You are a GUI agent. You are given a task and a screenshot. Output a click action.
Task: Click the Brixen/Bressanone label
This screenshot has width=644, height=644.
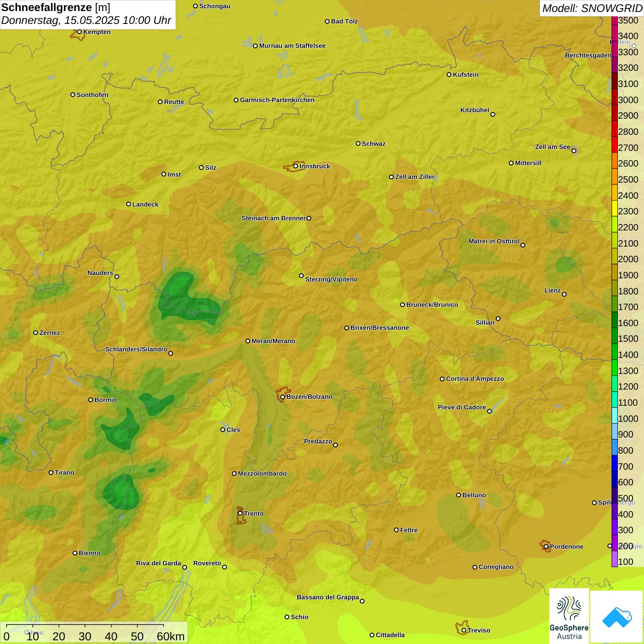[x=379, y=328]
